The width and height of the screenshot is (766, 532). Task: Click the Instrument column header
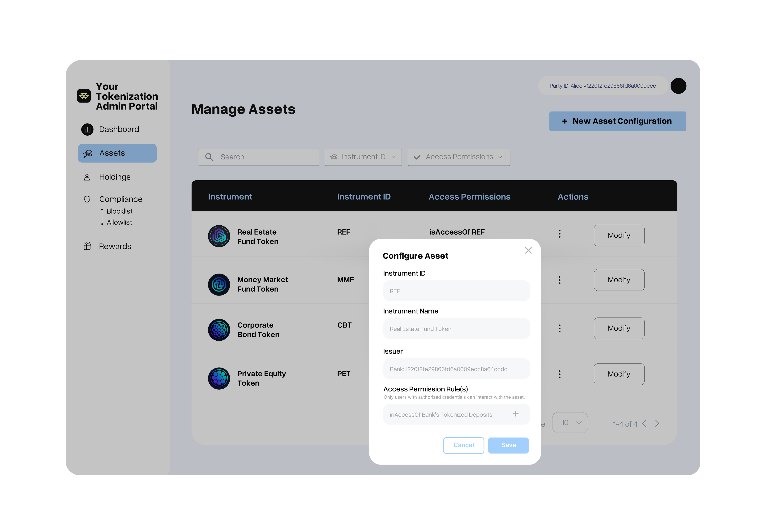coord(230,197)
